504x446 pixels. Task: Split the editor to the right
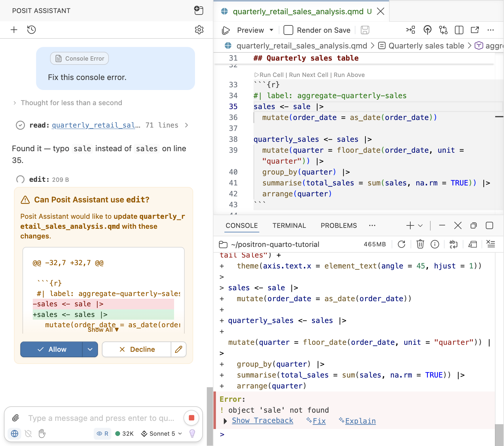coord(459,30)
